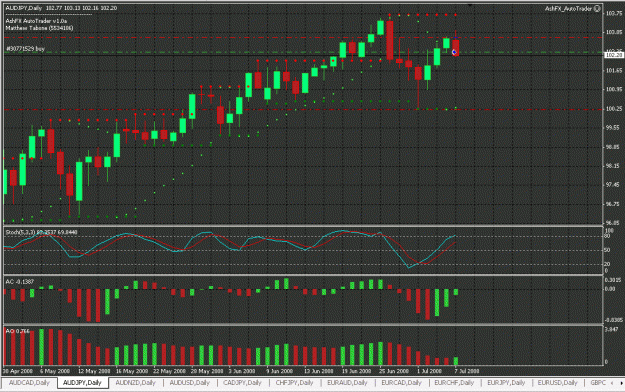Open the AUDNZD,Daily chart tab
Screen dimensions: 625x392
(x=135, y=383)
